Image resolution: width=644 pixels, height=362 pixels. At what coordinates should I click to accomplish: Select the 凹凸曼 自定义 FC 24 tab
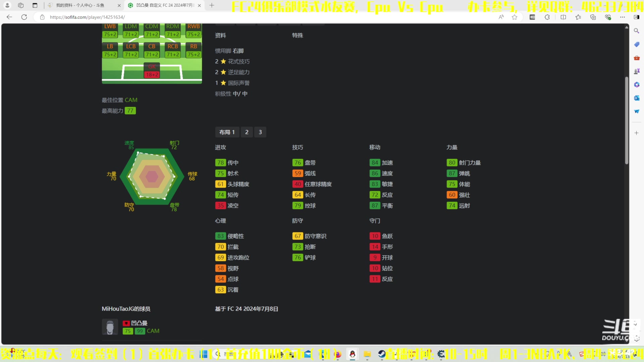(162, 5)
